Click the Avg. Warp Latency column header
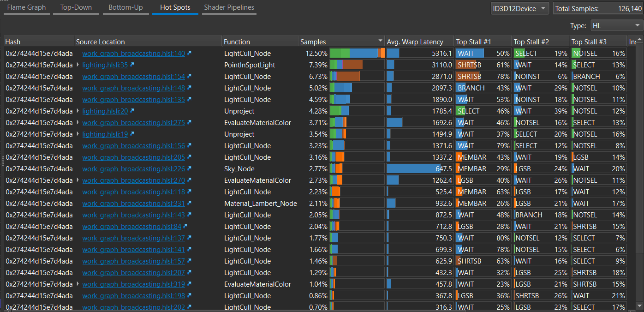 click(x=415, y=42)
